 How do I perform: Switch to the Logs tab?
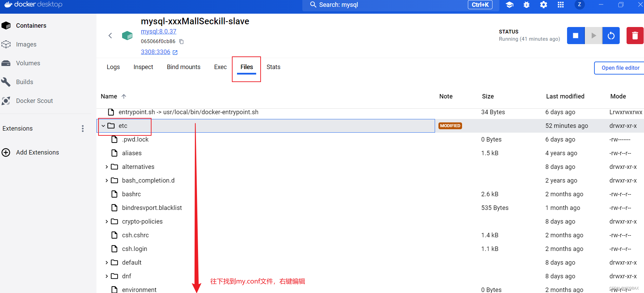[113, 67]
